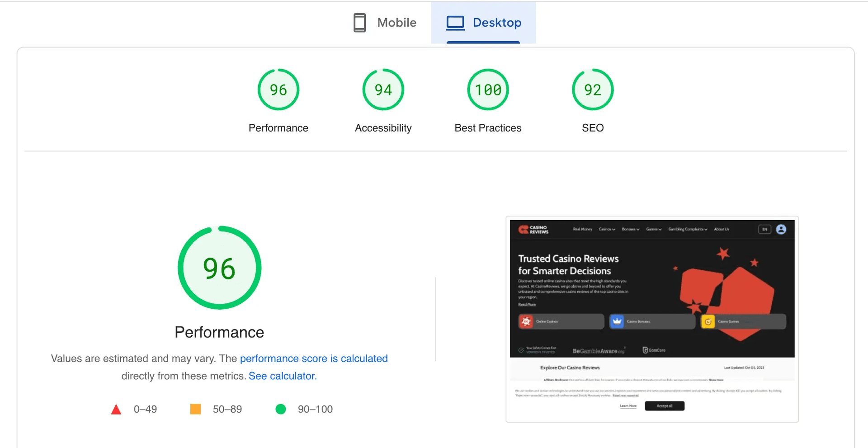Click the large Performance 96 gauge
Image resolution: width=868 pixels, height=448 pixels.
pos(220,268)
